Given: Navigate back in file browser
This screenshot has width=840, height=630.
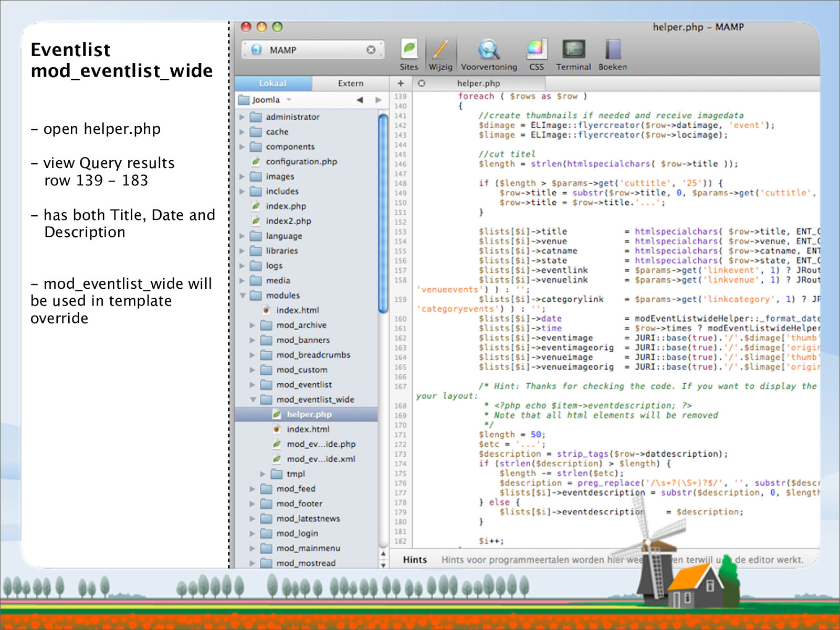Looking at the screenshot, I should click(x=360, y=100).
